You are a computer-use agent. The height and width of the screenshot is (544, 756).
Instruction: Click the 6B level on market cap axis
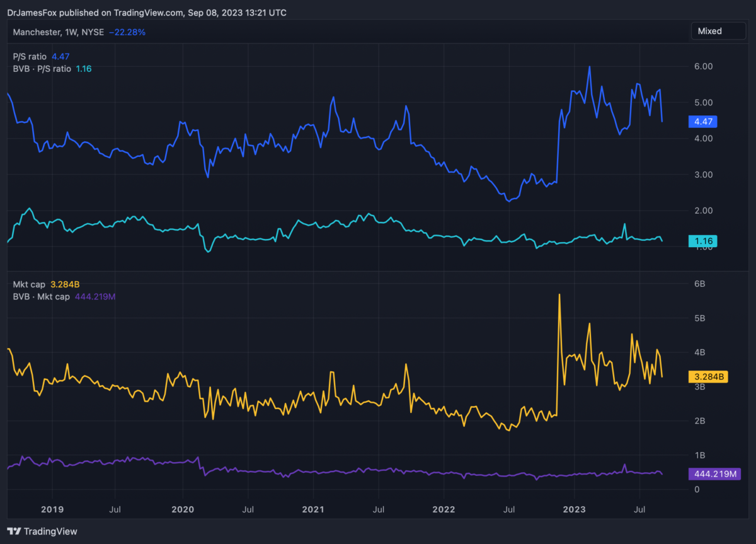[699, 284]
